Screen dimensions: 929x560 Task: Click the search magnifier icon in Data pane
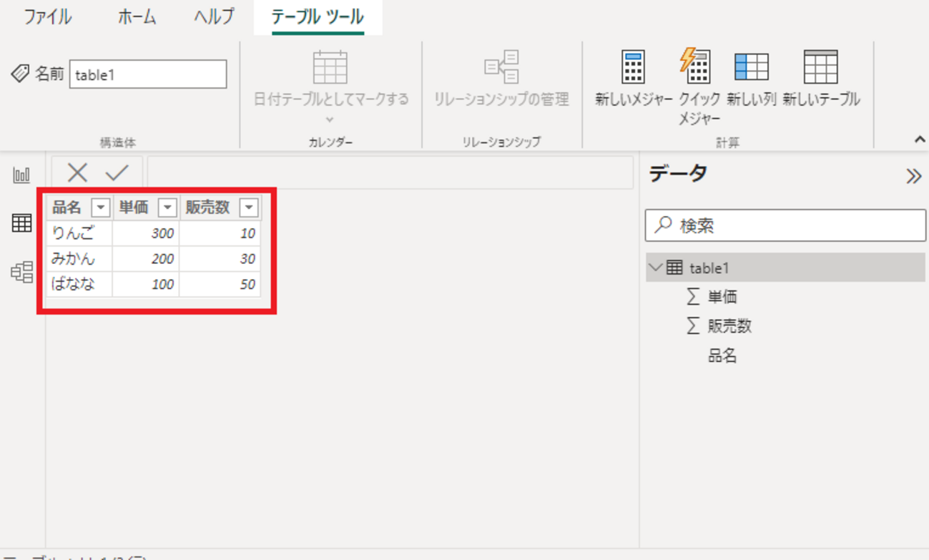(664, 225)
